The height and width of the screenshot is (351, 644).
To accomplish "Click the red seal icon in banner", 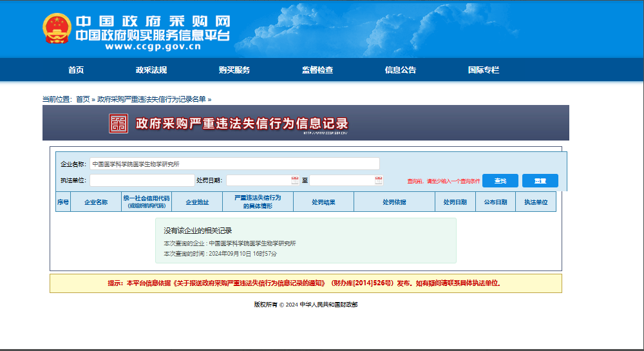I will tap(118, 124).
